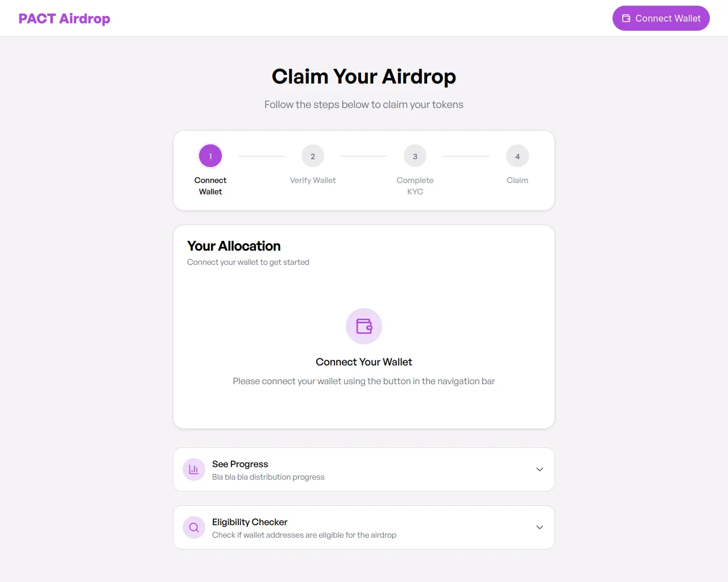Select step 3 Complete KYC circle
The width and height of the screenshot is (728, 582).
(415, 156)
